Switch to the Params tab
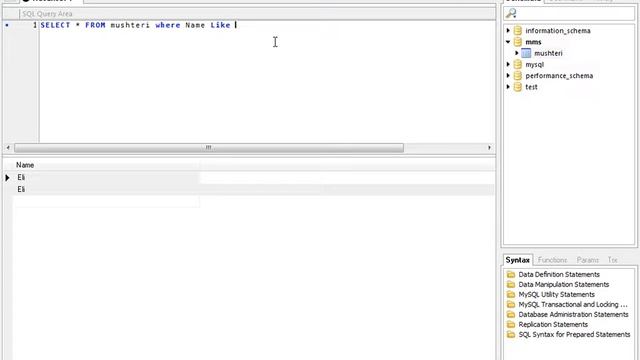Viewport: 640px width, 360px height. tap(587, 260)
